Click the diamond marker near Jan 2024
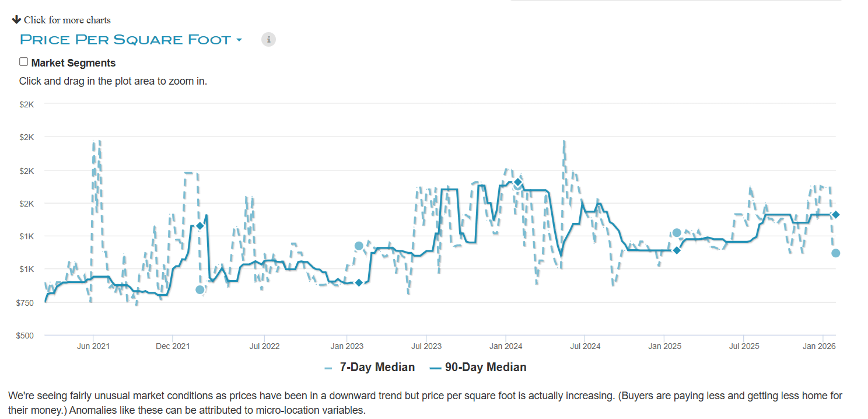Image resolution: width=868 pixels, height=419 pixels. click(x=517, y=183)
